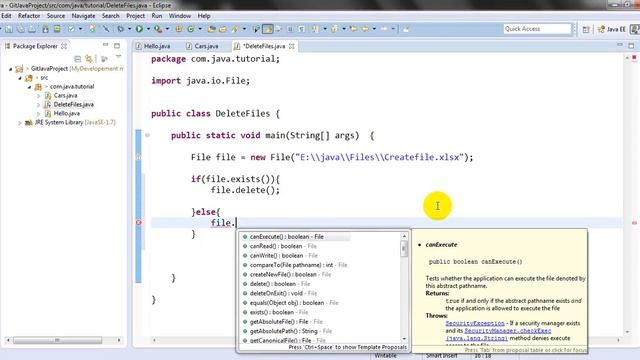
Task: Switch to the Hello.java editor tab
Action: click(x=153, y=46)
